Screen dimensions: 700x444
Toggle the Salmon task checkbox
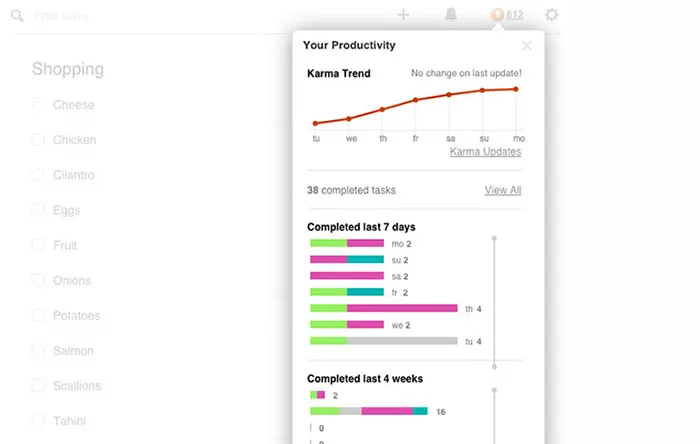pos(38,350)
